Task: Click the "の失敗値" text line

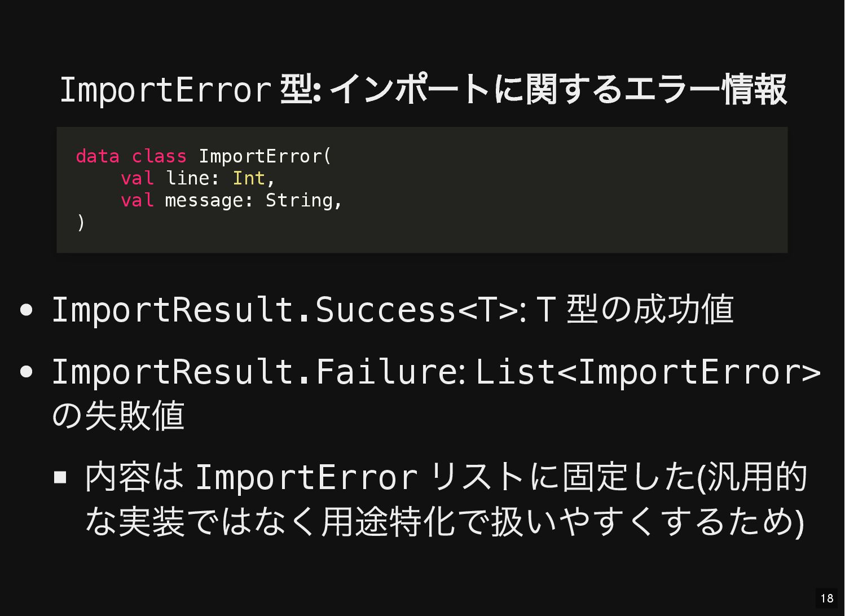Action: point(118,416)
